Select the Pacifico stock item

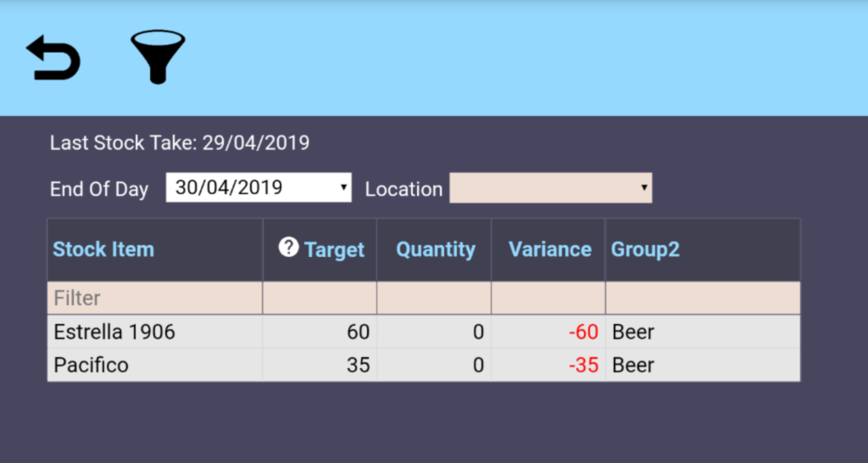(x=92, y=365)
